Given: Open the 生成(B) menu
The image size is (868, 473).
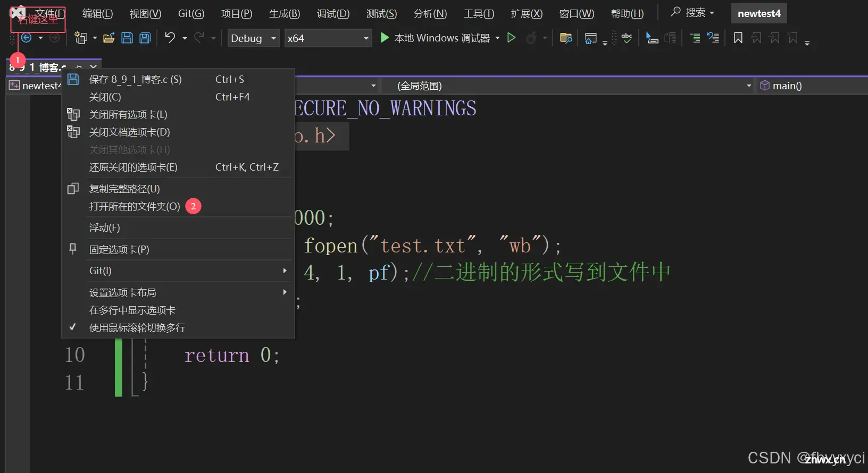Looking at the screenshot, I should 285,14.
